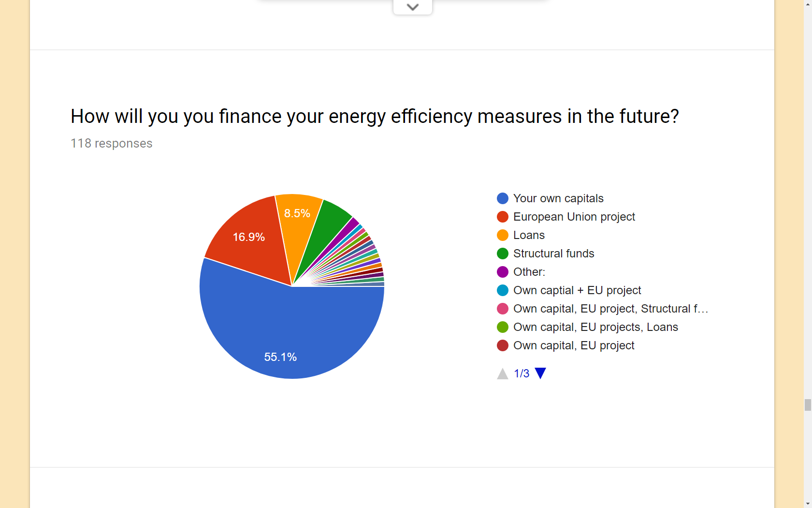This screenshot has width=812, height=508.
Task: Click the vertical scrollbar thumb
Action: pos(808,404)
